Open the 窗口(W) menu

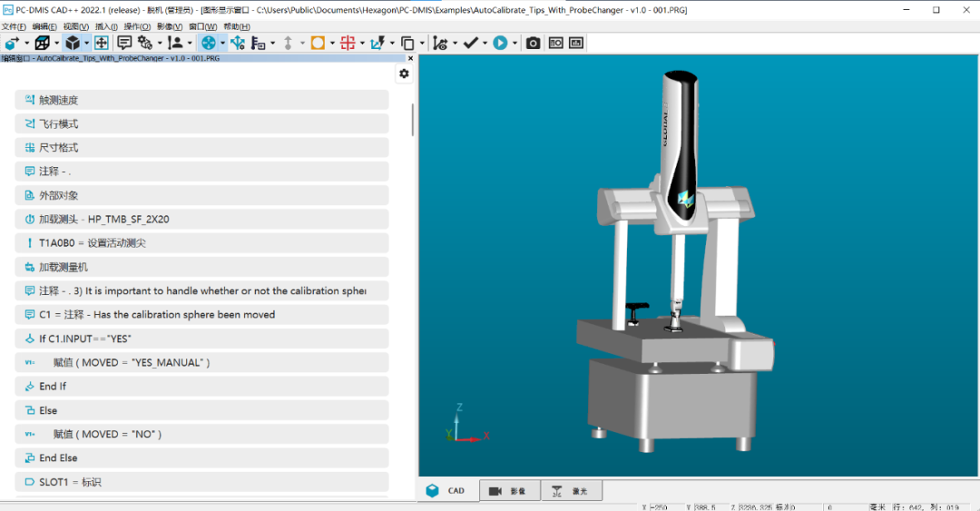pos(202,27)
